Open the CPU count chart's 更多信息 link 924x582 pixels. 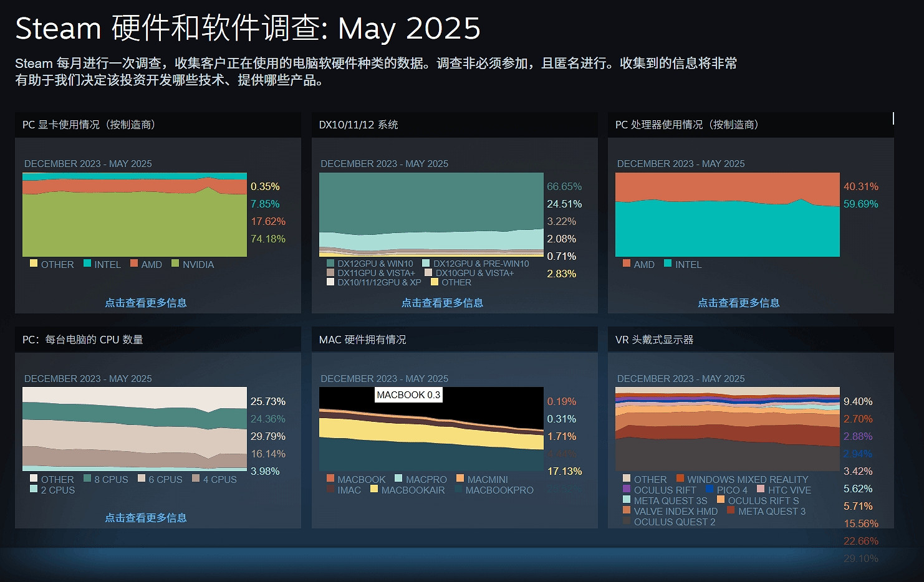pos(147,517)
